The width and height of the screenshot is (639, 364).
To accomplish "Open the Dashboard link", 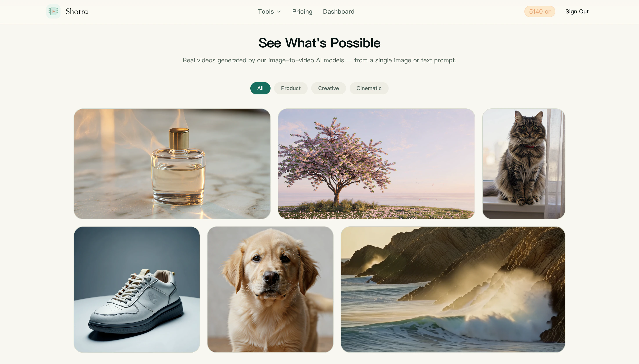I will click(x=339, y=11).
